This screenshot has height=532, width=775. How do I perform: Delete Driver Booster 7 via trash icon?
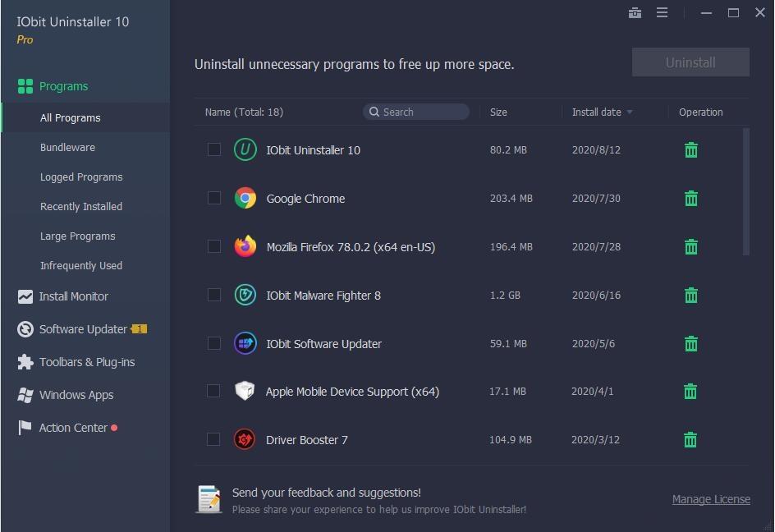[690, 439]
